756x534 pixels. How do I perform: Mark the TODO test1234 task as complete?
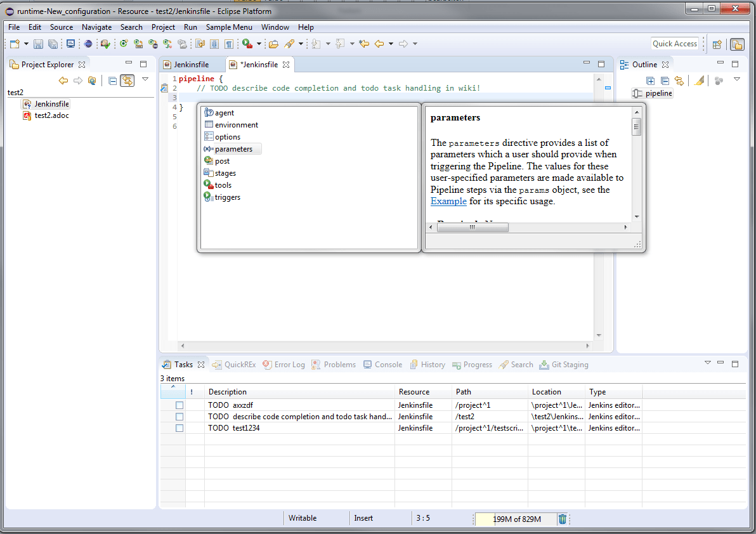[x=179, y=427]
